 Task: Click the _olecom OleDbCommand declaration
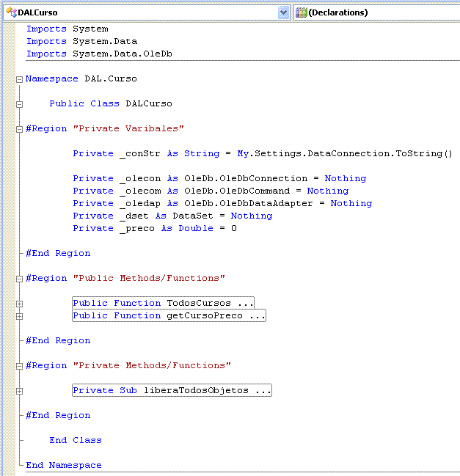(211, 191)
